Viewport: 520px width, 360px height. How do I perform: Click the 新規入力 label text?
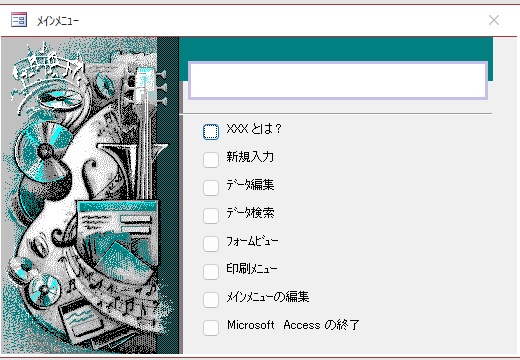tap(250, 157)
